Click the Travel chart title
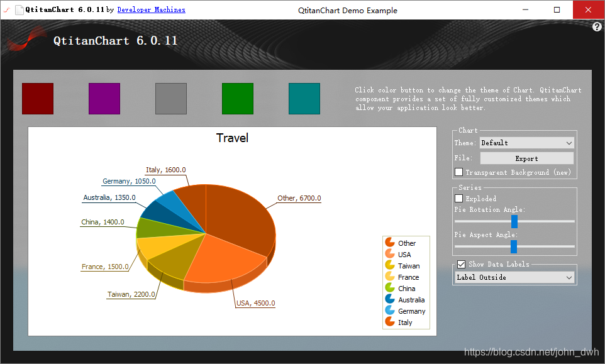The image size is (605, 364). point(232,138)
